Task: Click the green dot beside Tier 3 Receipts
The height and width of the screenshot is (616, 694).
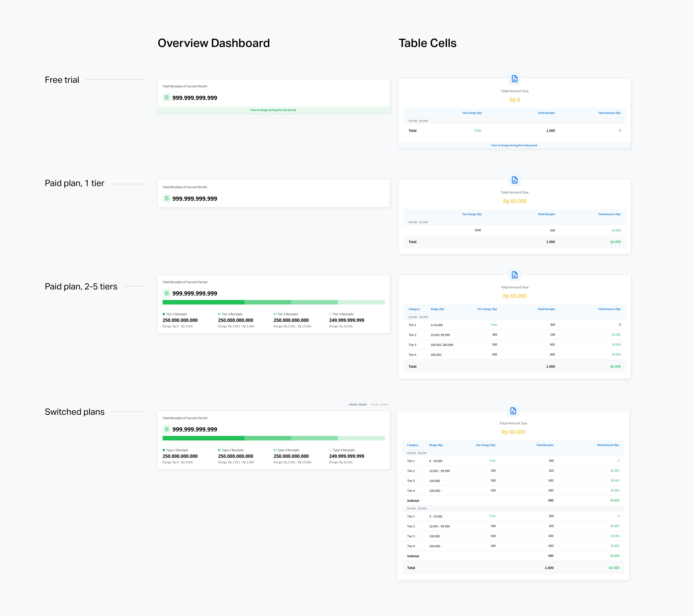Action: pyautogui.click(x=275, y=314)
